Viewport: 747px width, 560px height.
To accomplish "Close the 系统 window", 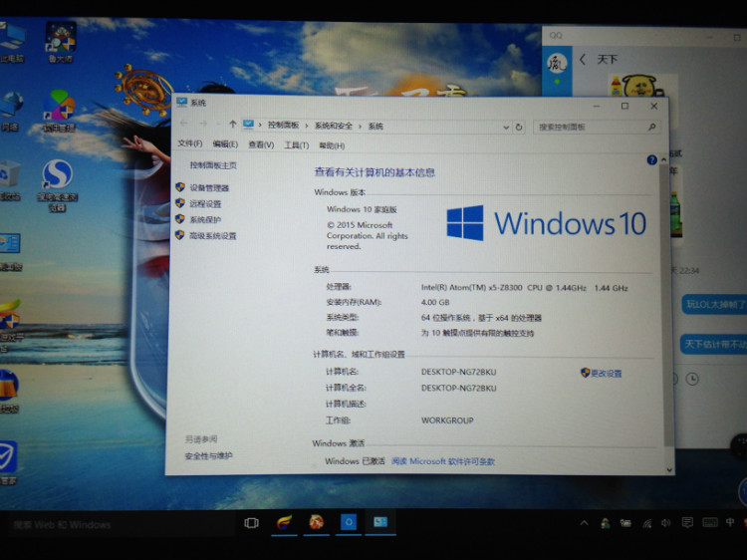I will [654, 106].
